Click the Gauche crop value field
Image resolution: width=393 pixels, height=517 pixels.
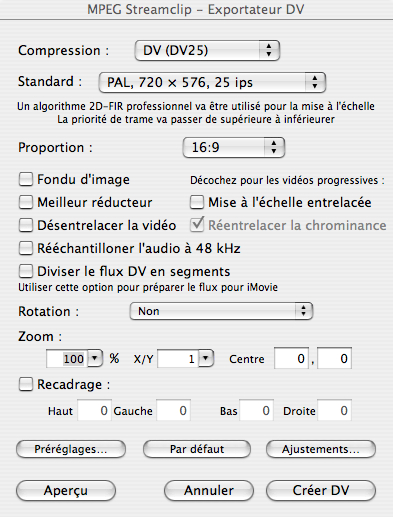tap(174, 411)
